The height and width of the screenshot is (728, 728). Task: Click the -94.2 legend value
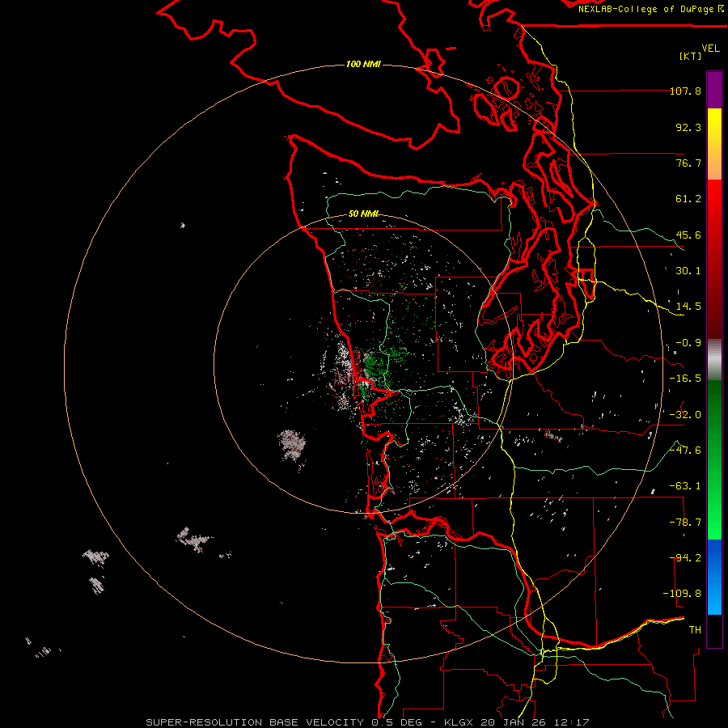click(x=685, y=558)
